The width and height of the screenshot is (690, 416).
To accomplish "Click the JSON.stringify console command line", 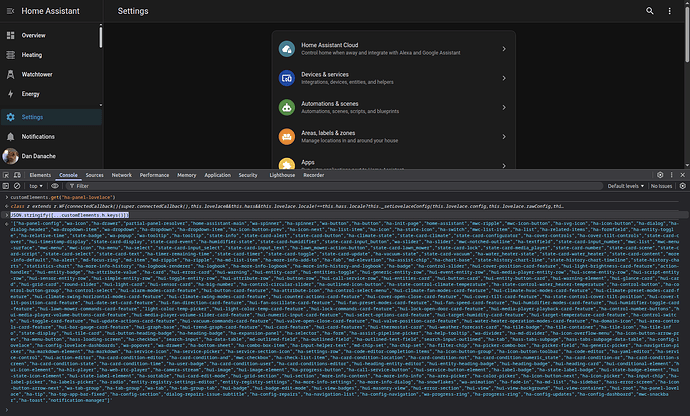I will [70, 215].
